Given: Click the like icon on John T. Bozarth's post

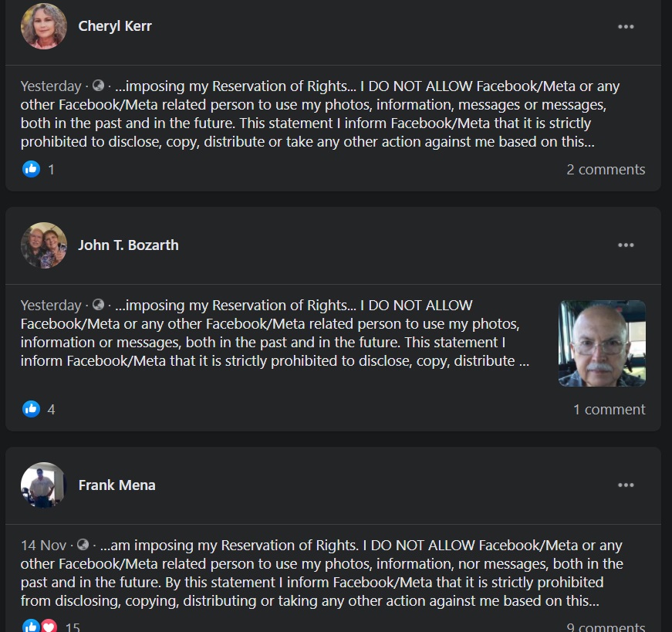Looking at the screenshot, I should coord(31,409).
